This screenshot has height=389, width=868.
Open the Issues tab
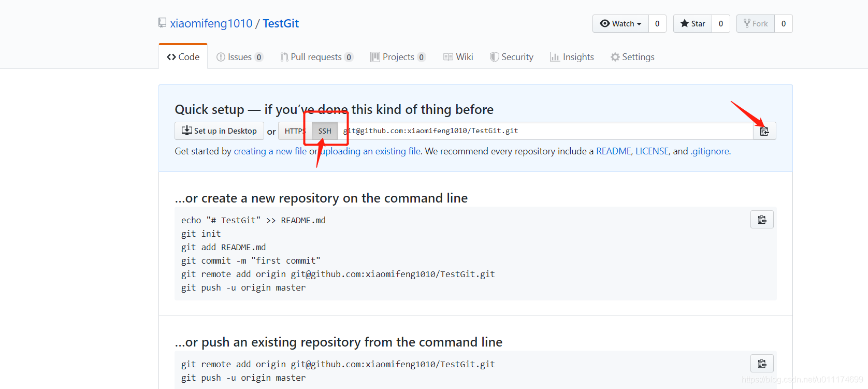[240, 57]
